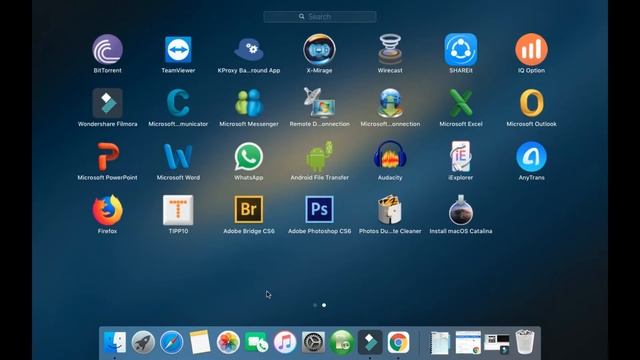Open IQ Option app
Image resolution: width=640 pixels, height=360 pixels.
coord(531,49)
